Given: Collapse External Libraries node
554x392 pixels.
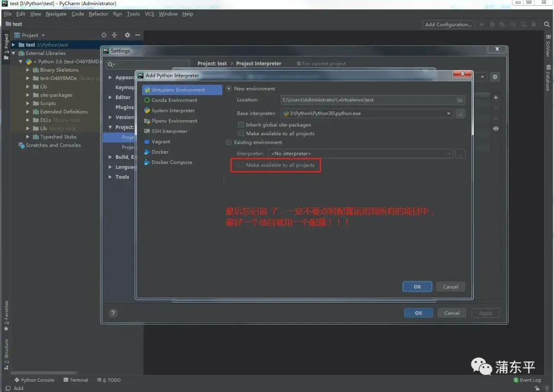Looking at the screenshot, I should click(13, 53).
